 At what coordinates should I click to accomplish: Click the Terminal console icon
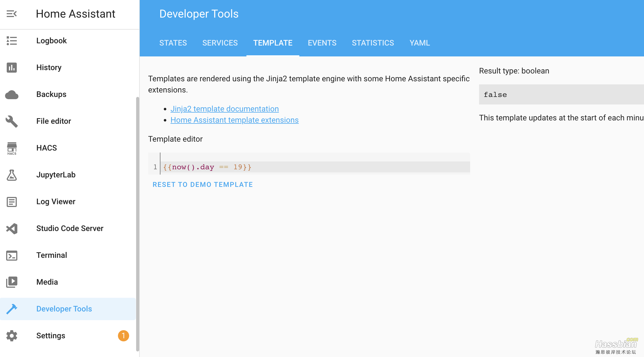coord(12,256)
